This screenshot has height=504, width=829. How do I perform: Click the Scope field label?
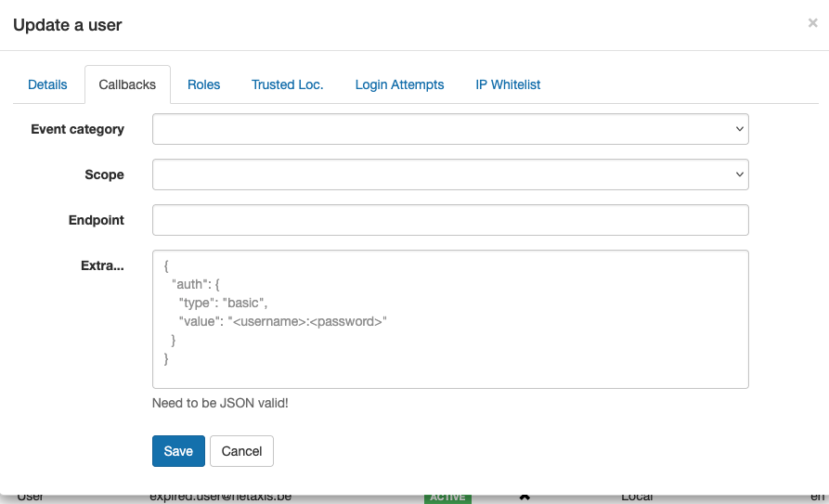(x=104, y=174)
